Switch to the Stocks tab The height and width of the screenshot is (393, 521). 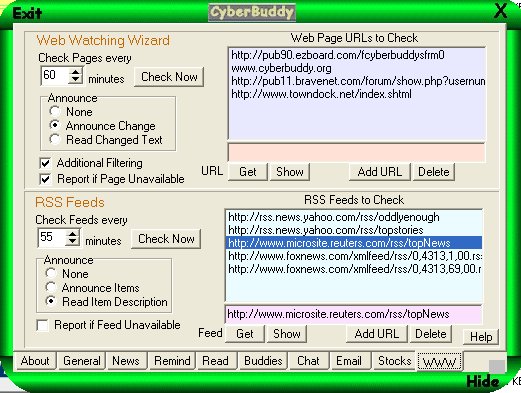(x=394, y=361)
